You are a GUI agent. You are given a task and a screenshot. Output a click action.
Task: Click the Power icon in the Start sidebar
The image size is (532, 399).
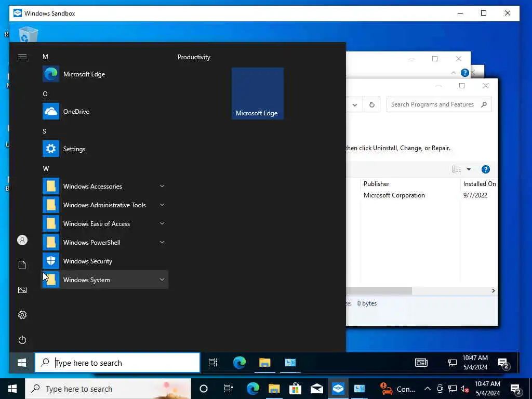tap(22, 340)
